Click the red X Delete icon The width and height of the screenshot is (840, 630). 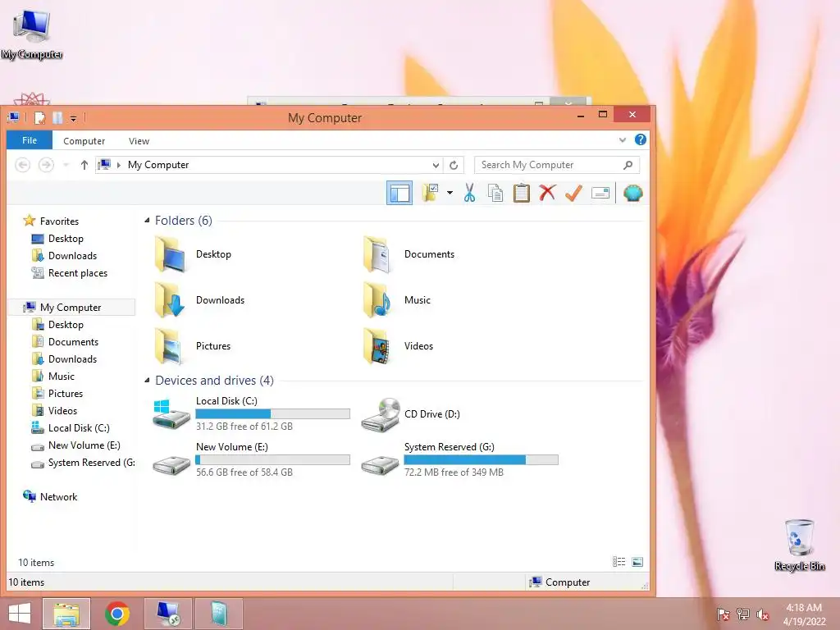547,193
